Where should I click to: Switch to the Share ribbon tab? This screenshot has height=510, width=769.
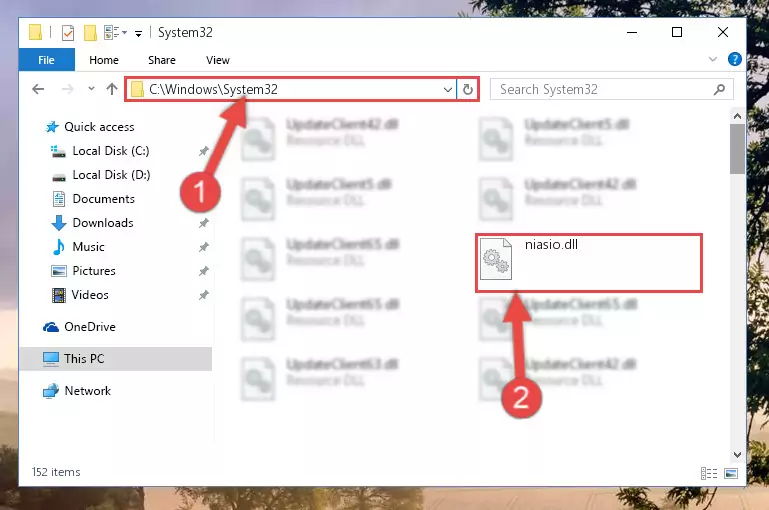click(x=162, y=60)
